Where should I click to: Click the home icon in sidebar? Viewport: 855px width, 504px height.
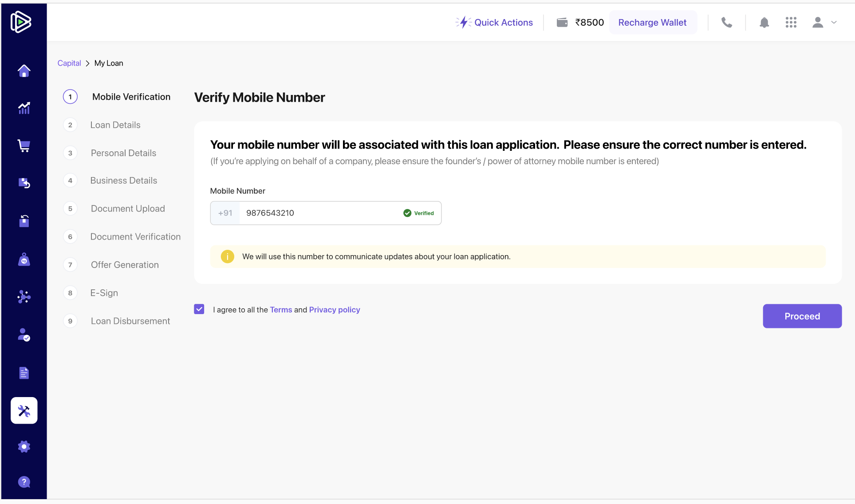[x=24, y=71]
